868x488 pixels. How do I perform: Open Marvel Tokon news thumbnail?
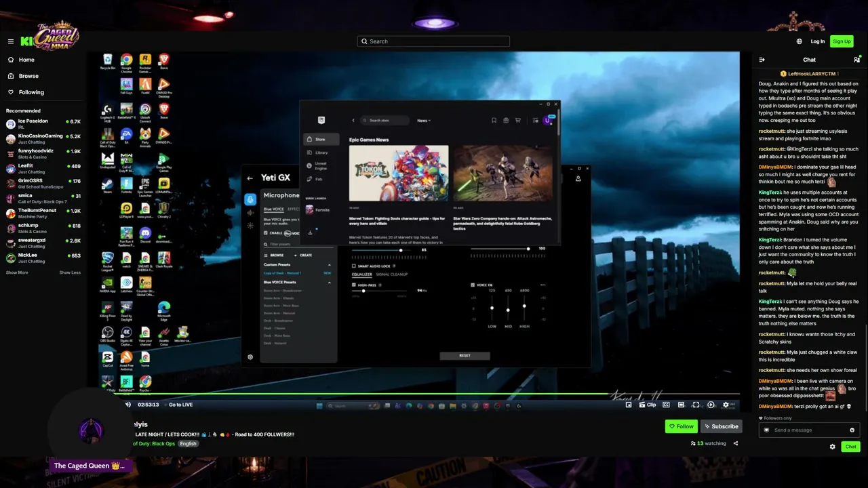[399, 173]
